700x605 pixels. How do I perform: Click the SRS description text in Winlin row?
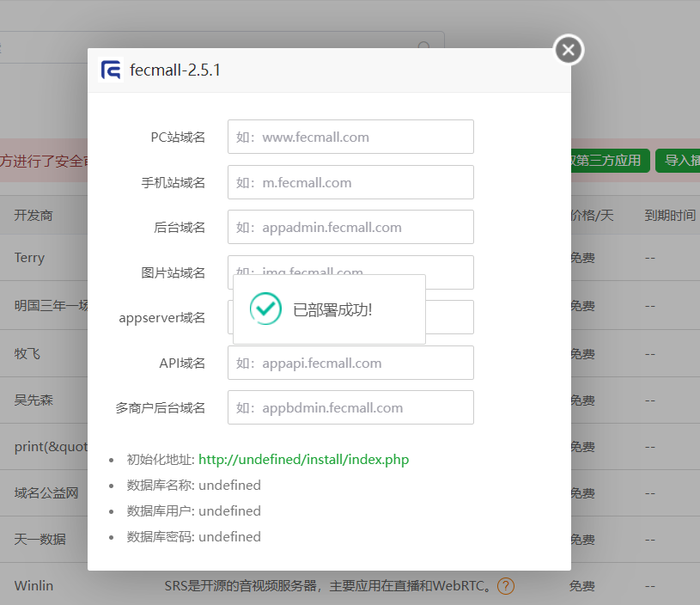(327, 586)
